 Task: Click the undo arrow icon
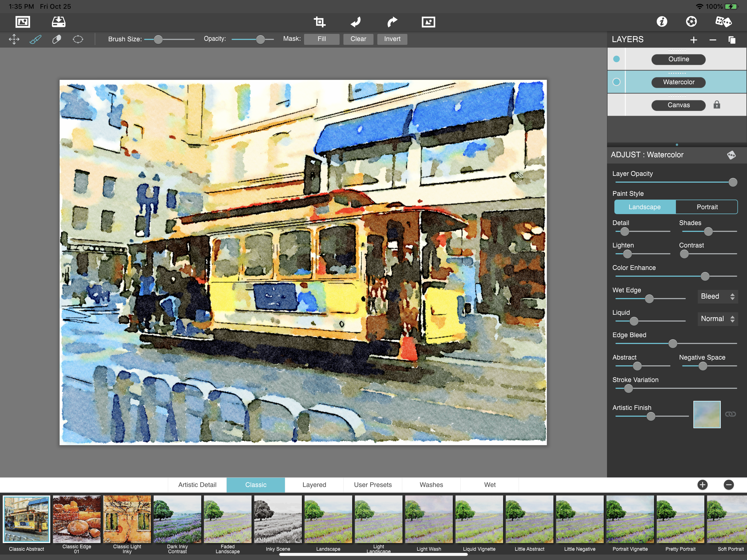click(356, 22)
